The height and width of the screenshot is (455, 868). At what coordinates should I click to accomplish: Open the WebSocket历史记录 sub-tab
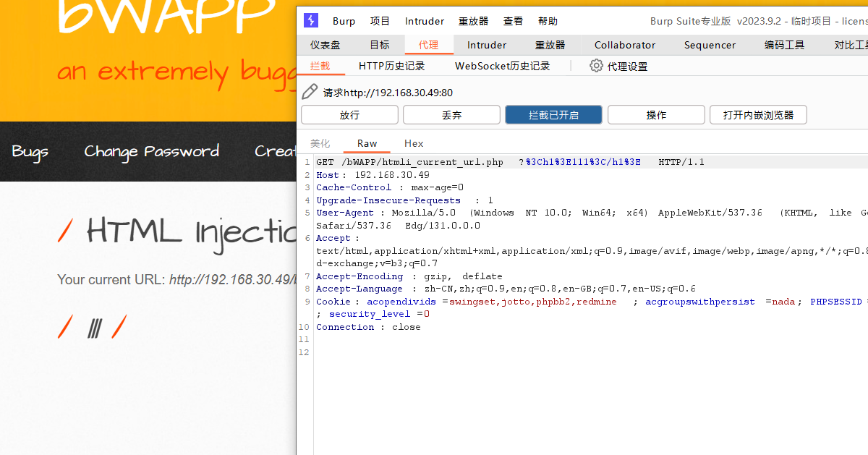point(503,66)
